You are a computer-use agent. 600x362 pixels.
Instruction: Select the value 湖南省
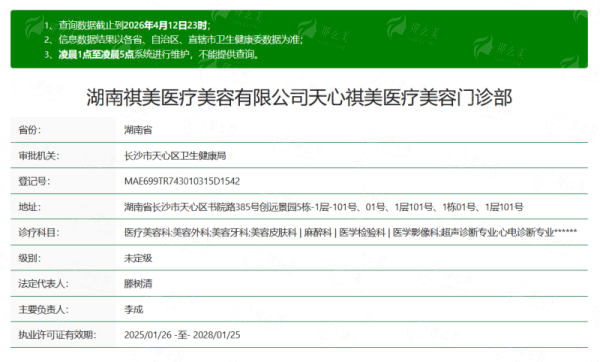coord(138,130)
